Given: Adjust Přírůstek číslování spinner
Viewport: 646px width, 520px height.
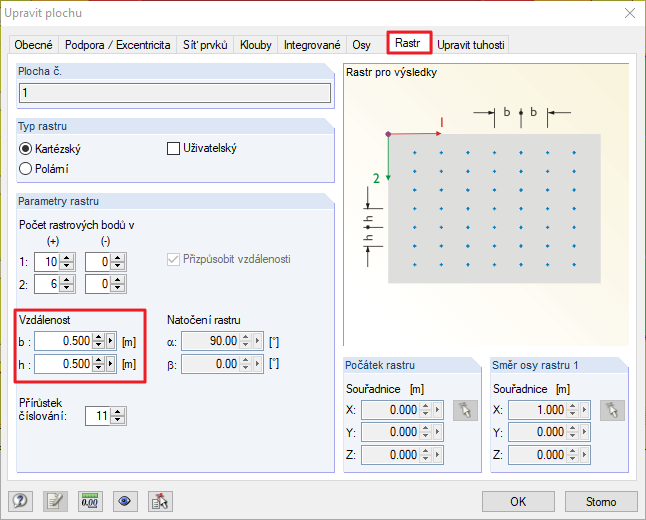Looking at the screenshot, I should [x=118, y=416].
